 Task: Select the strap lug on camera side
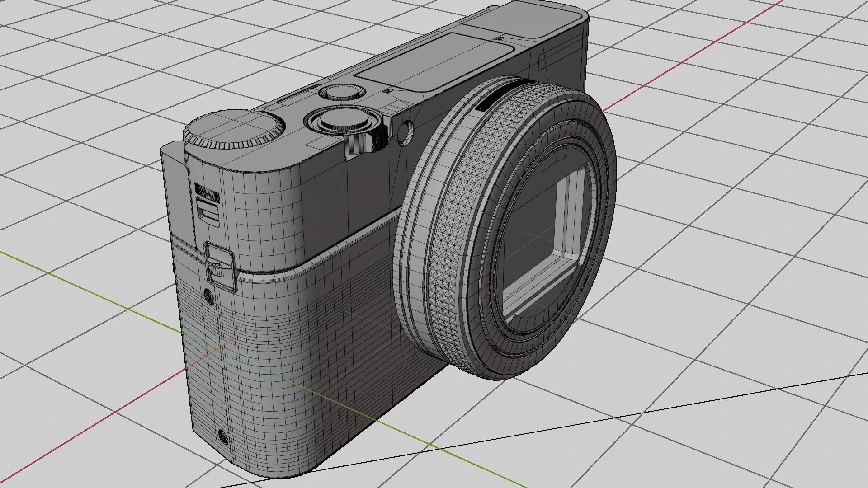[x=220, y=267]
